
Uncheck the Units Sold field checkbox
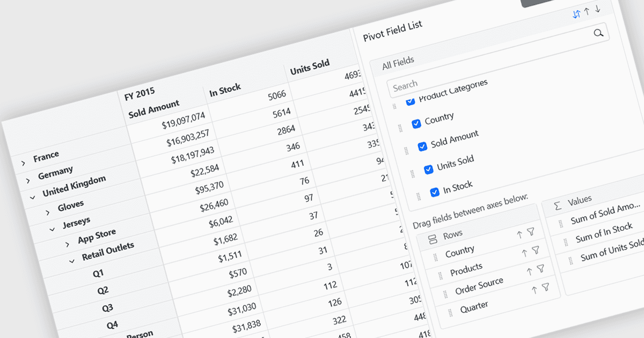pyautogui.click(x=428, y=169)
